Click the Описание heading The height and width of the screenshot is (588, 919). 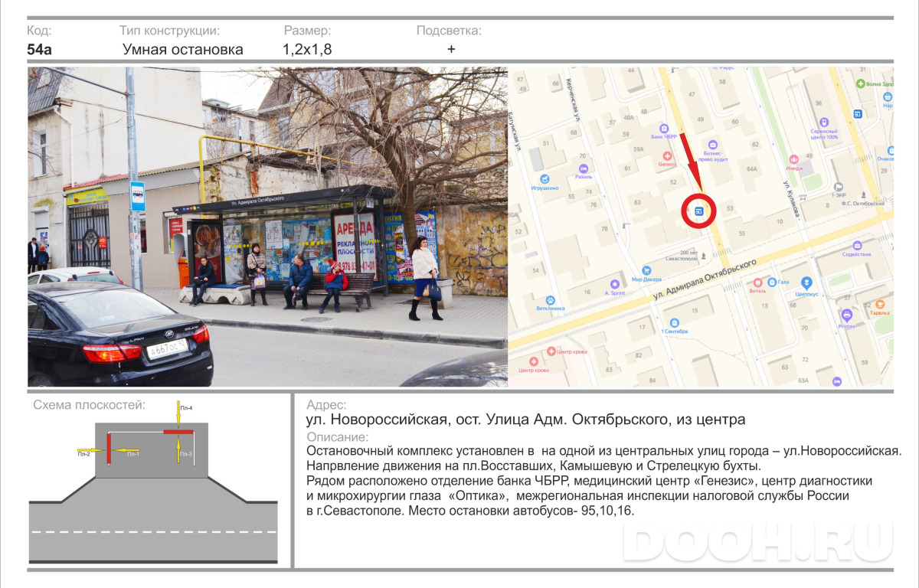(x=337, y=437)
